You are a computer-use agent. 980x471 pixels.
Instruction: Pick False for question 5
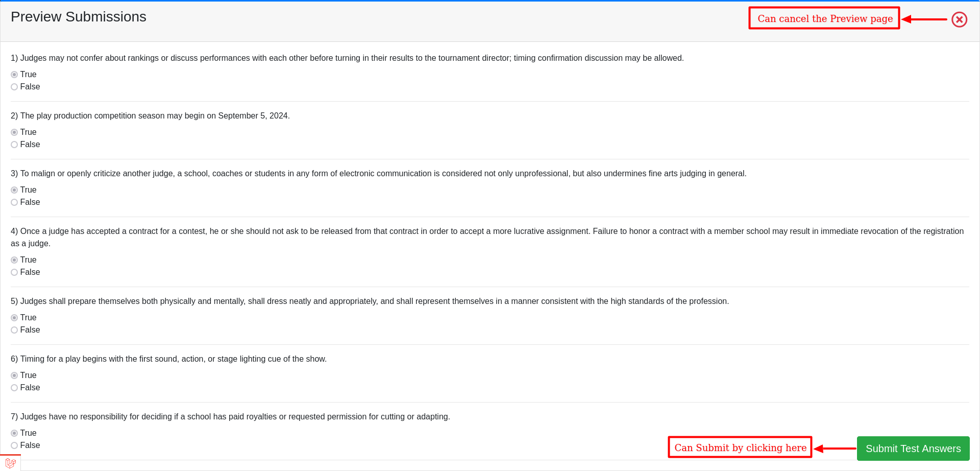pos(14,330)
